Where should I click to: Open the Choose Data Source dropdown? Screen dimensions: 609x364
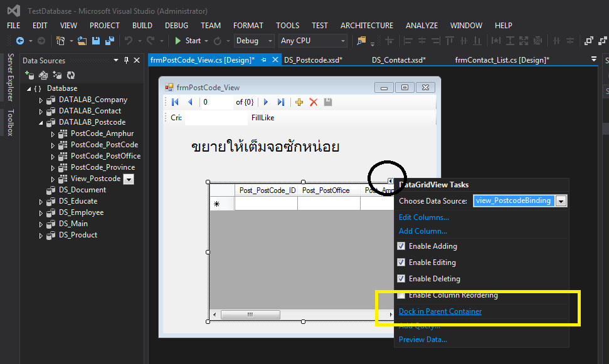[x=561, y=201]
